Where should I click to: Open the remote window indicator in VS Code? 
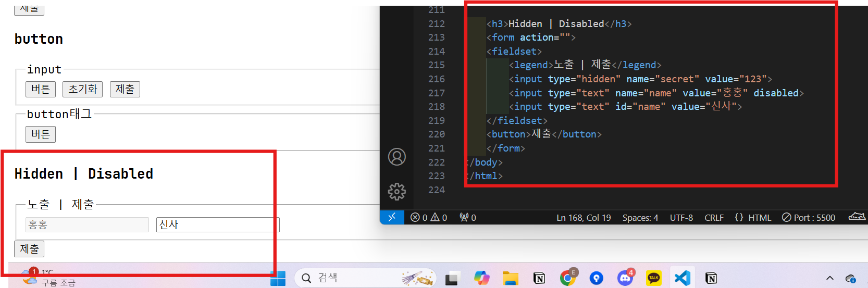click(391, 217)
